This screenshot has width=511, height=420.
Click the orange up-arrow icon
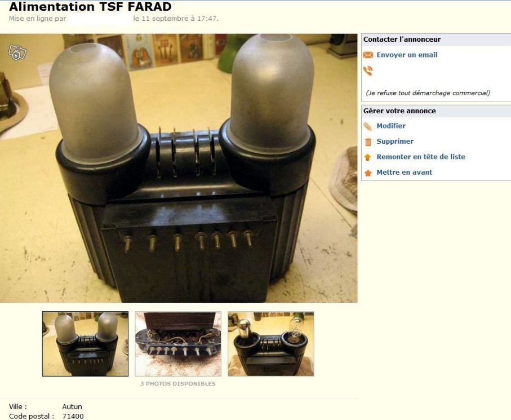[367, 157]
